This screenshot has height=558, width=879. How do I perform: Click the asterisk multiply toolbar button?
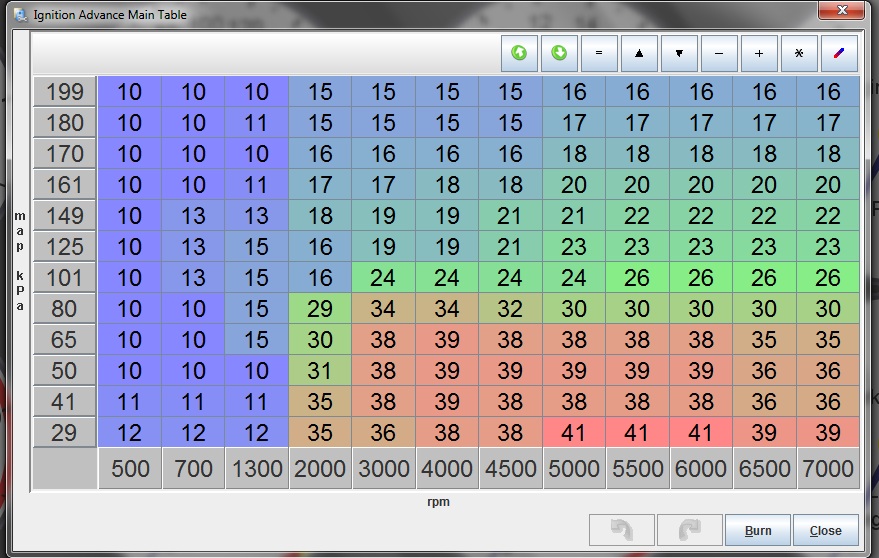[799, 53]
